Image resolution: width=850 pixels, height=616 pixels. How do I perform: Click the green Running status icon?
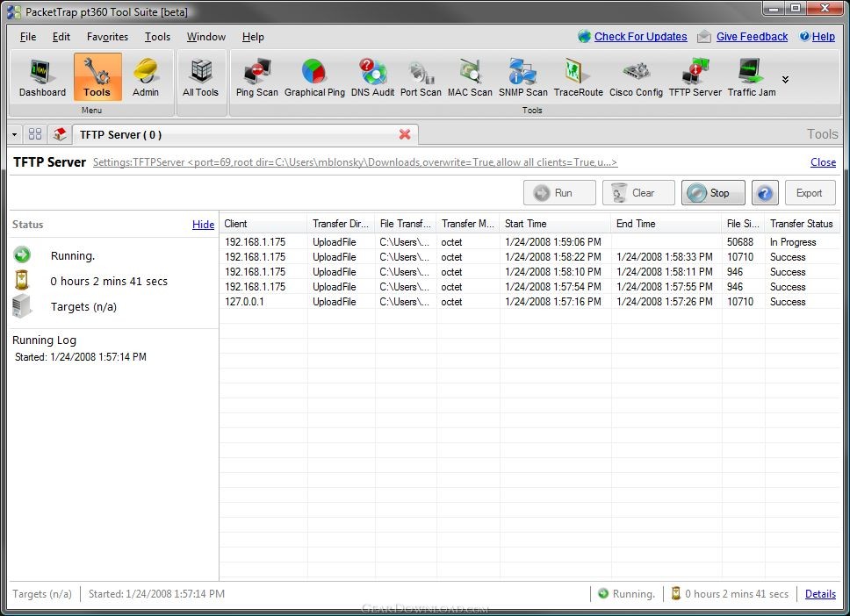click(x=22, y=254)
